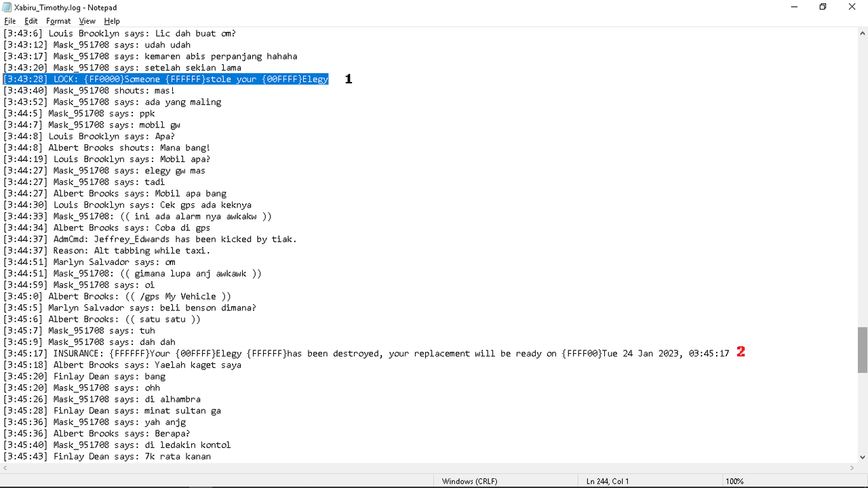This screenshot has height=488, width=868.
Task: Click line 'Mask_951708 says: tadi'
Action: (x=84, y=182)
